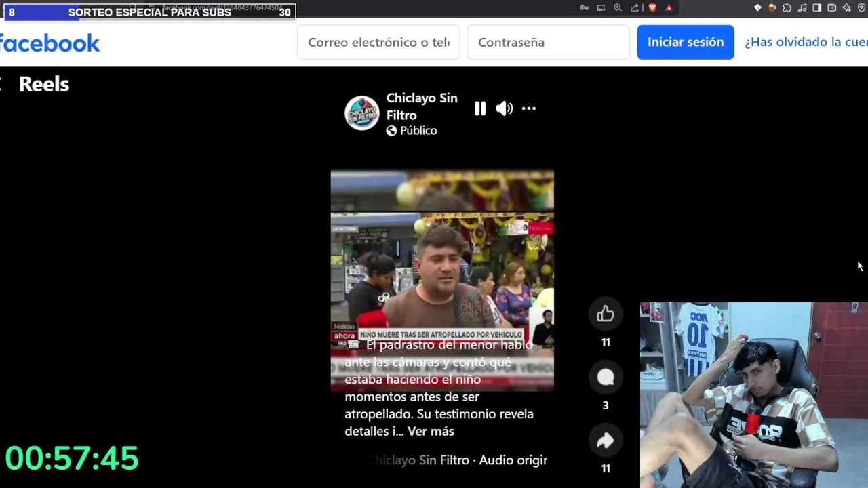
Task: Go to the facebook logo home
Action: coord(49,43)
